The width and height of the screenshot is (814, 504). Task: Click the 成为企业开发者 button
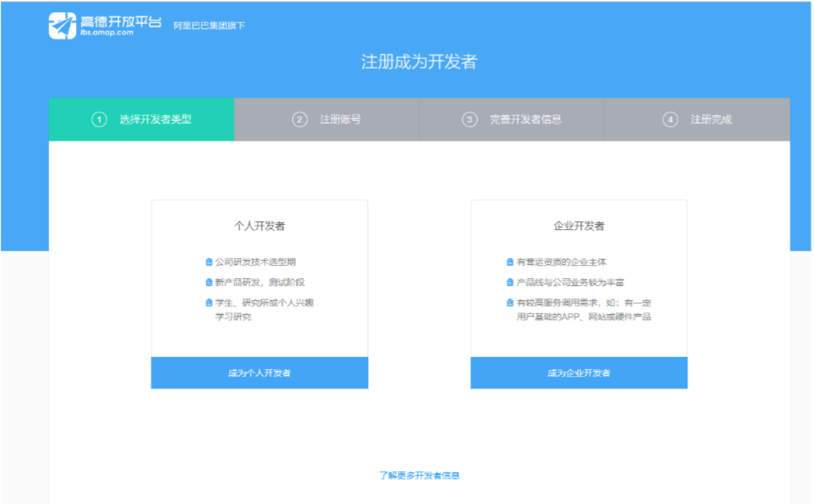pos(579,373)
